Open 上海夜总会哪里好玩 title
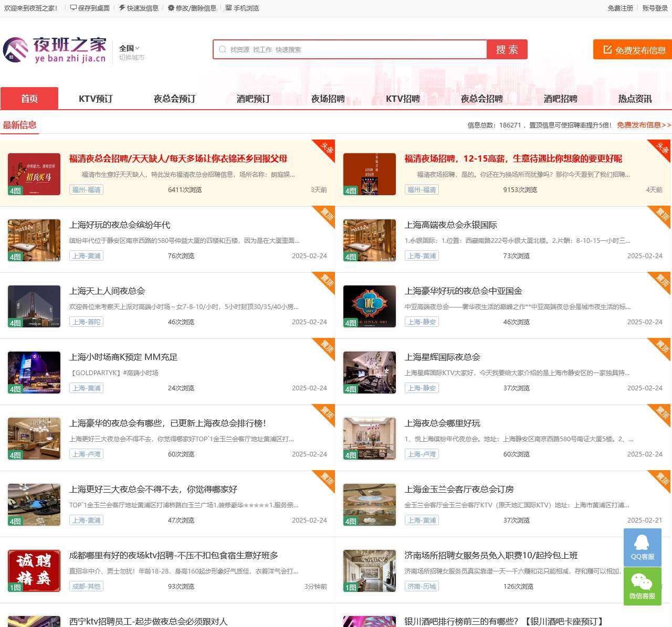Viewport: 672px width, 627px height. [x=443, y=423]
